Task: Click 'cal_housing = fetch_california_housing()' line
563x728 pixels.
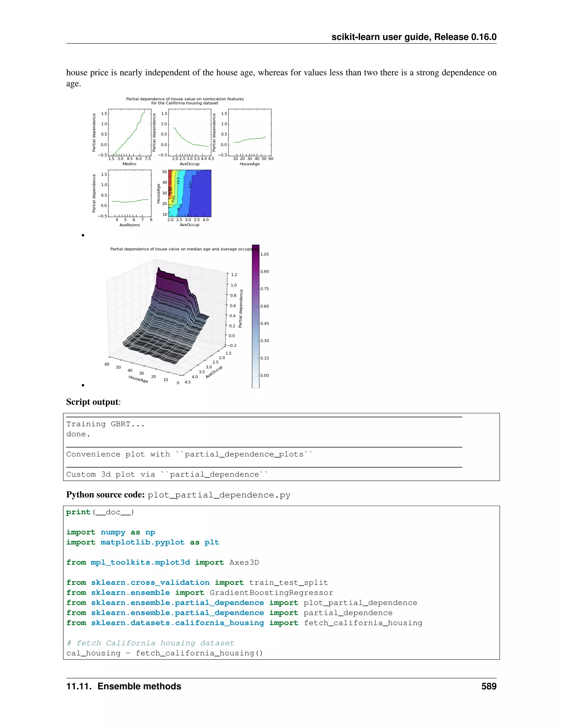Action: [164, 653]
